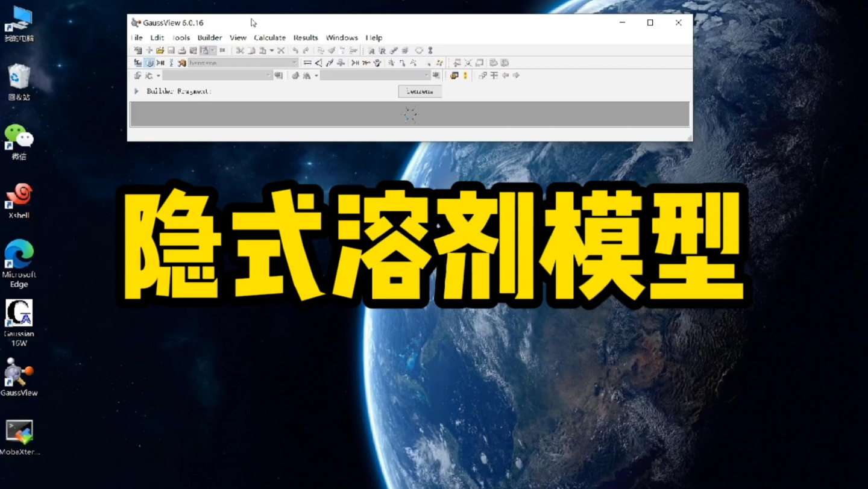The width and height of the screenshot is (868, 489).
Task: Click the Redo arrow icon
Action: click(x=306, y=51)
